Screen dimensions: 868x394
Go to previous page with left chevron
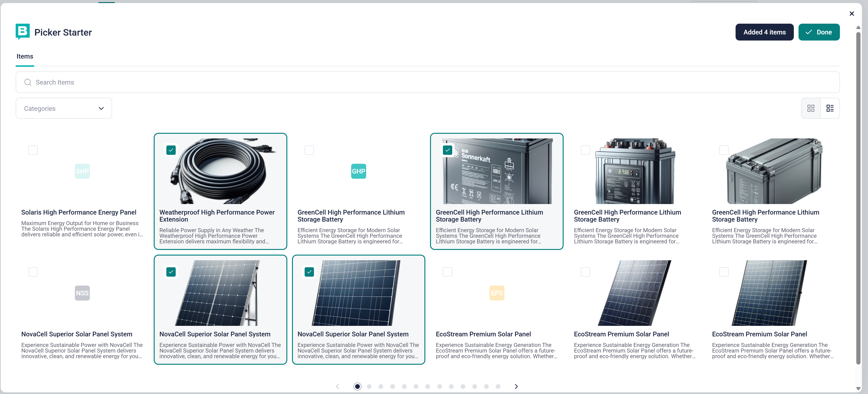pos(337,386)
